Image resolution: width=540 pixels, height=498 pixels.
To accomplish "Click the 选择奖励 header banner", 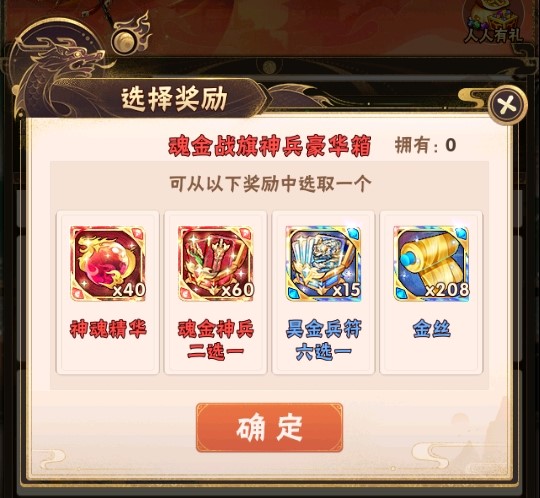I will pos(174,99).
